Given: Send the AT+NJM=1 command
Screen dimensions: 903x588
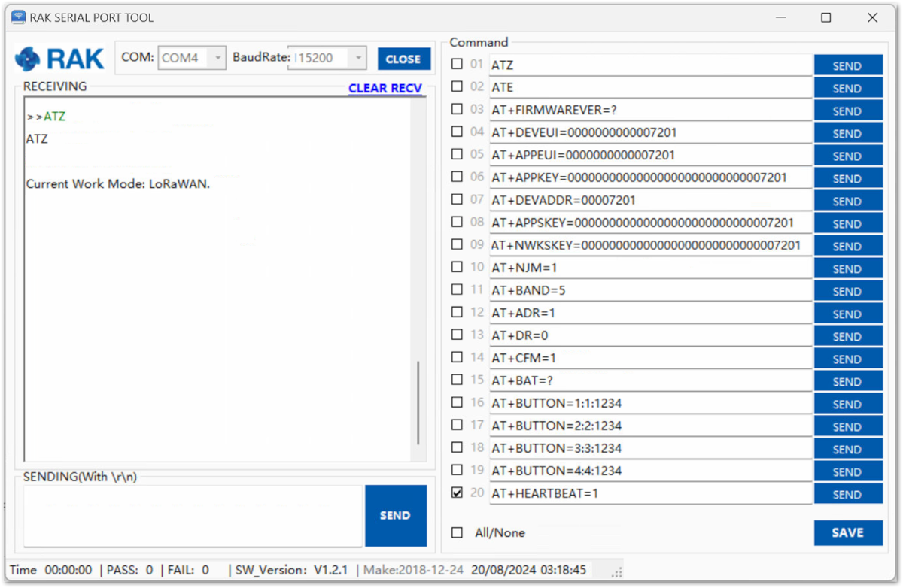Looking at the screenshot, I should [848, 268].
